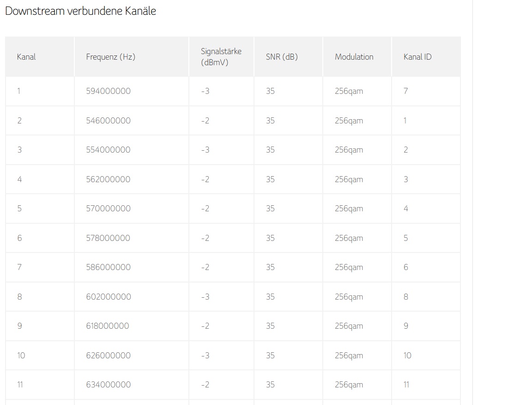The image size is (532, 405).
Task: Click Kanal ID 7 in first row
Action: pyautogui.click(x=405, y=91)
